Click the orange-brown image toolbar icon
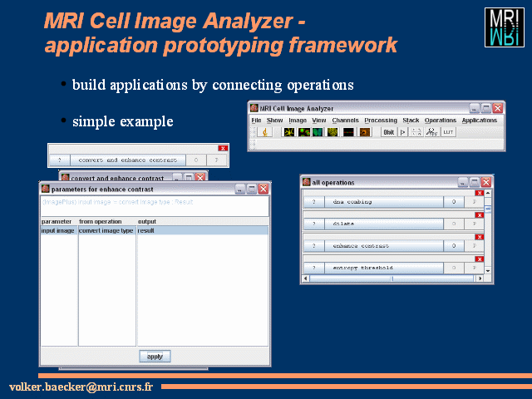The width and height of the screenshot is (532, 399). (x=365, y=132)
